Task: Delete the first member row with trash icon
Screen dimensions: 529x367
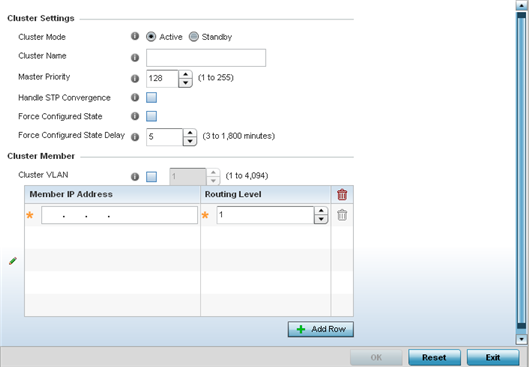Action: (x=342, y=215)
